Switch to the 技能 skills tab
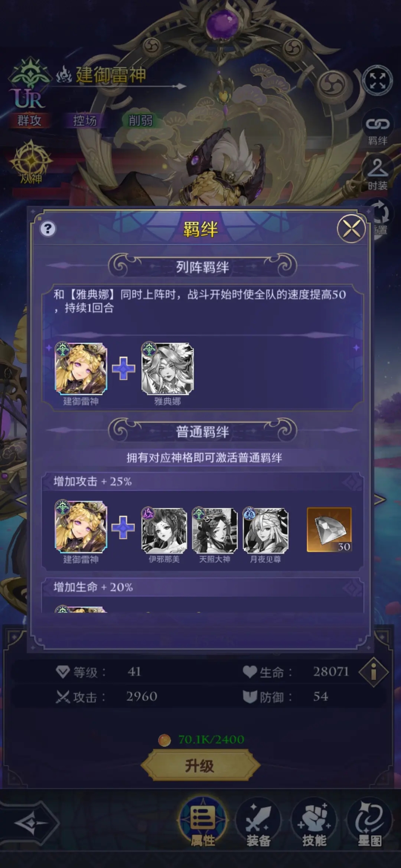The width and height of the screenshot is (401, 868). click(x=314, y=823)
